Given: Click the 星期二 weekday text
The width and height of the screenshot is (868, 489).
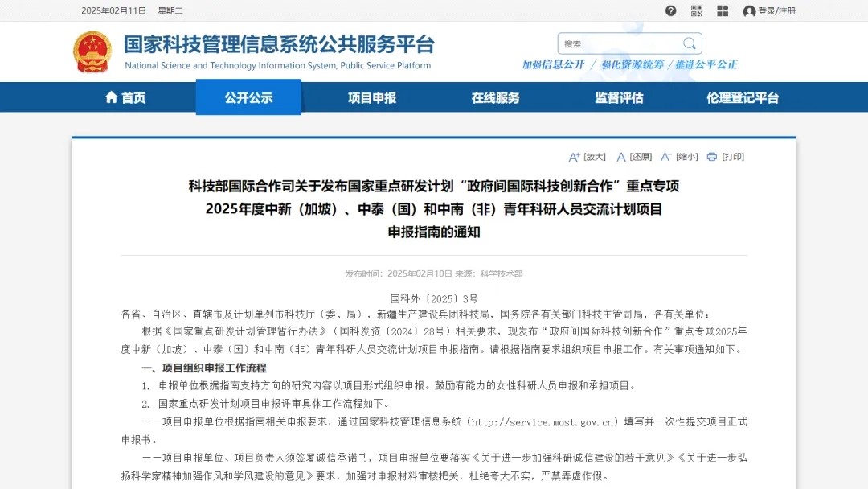Looking at the screenshot, I should tap(170, 11).
